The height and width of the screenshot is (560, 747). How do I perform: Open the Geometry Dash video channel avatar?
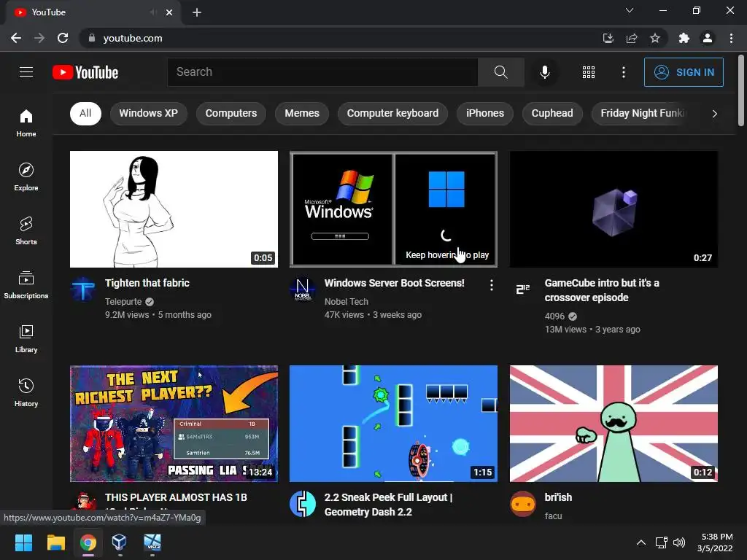(303, 503)
